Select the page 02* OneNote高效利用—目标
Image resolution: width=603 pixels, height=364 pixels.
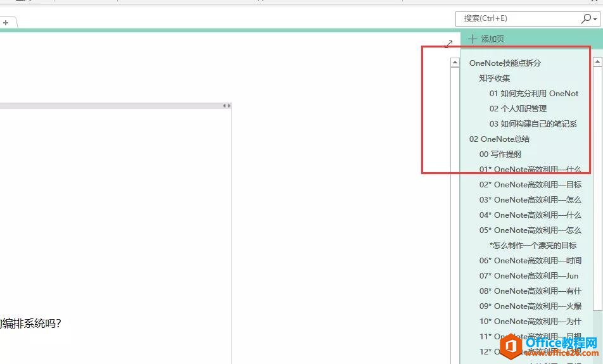click(x=530, y=184)
